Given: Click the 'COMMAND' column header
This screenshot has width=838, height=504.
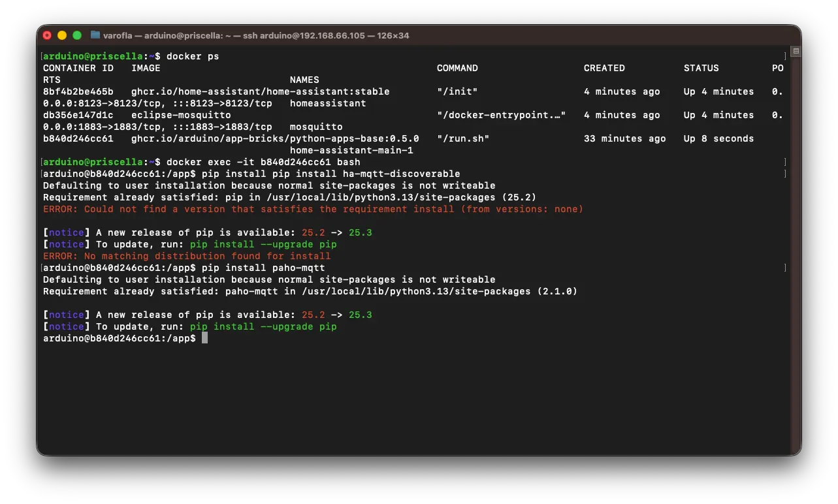Looking at the screenshot, I should 457,68.
